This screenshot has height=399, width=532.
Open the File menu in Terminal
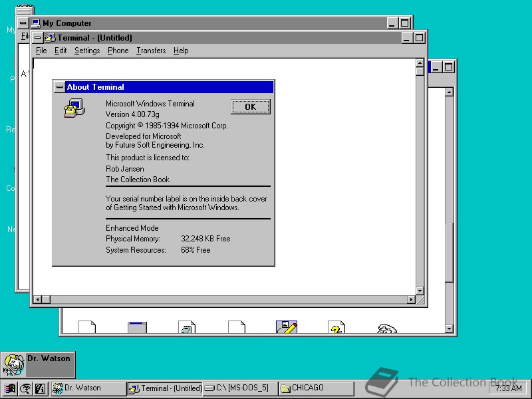[x=41, y=51]
